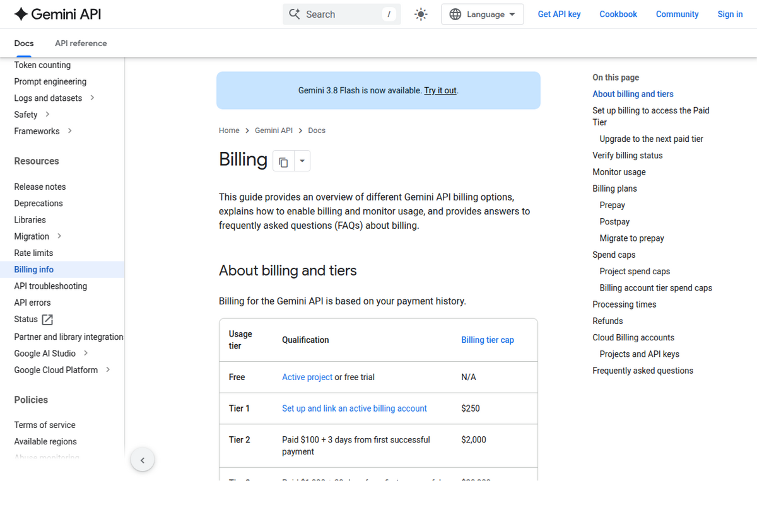Viewport: 757px width, 532px height.
Task: Collapse the sidebar with the chevron button
Action: coord(143,460)
